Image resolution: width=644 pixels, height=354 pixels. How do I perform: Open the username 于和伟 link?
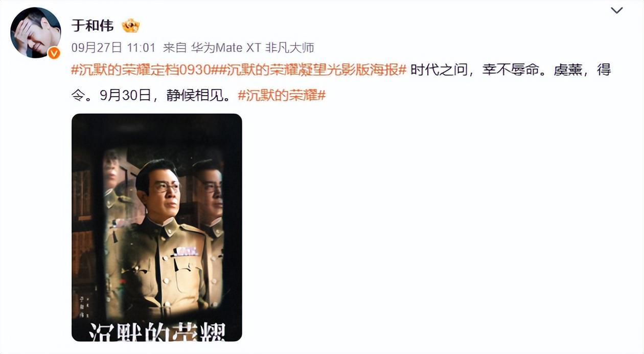pyautogui.click(x=93, y=26)
